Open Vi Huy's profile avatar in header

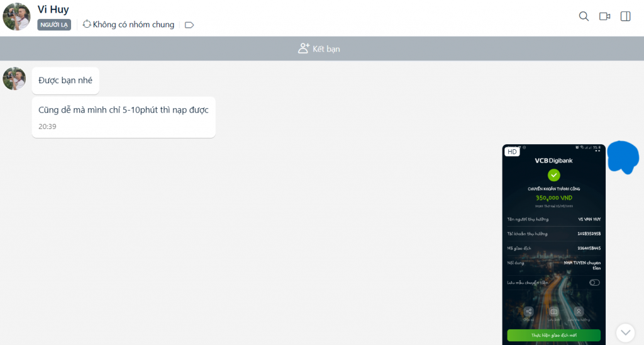[x=16, y=17]
